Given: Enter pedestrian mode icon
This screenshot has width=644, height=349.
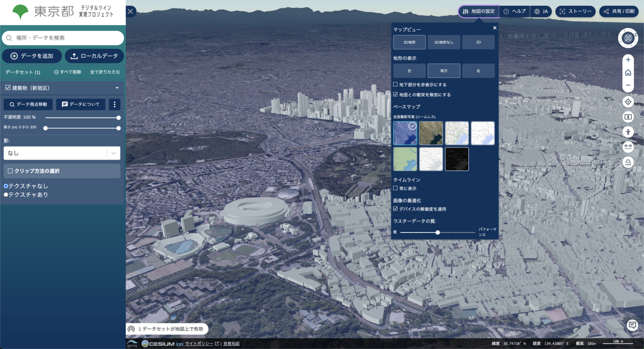Looking at the screenshot, I should (628, 132).
